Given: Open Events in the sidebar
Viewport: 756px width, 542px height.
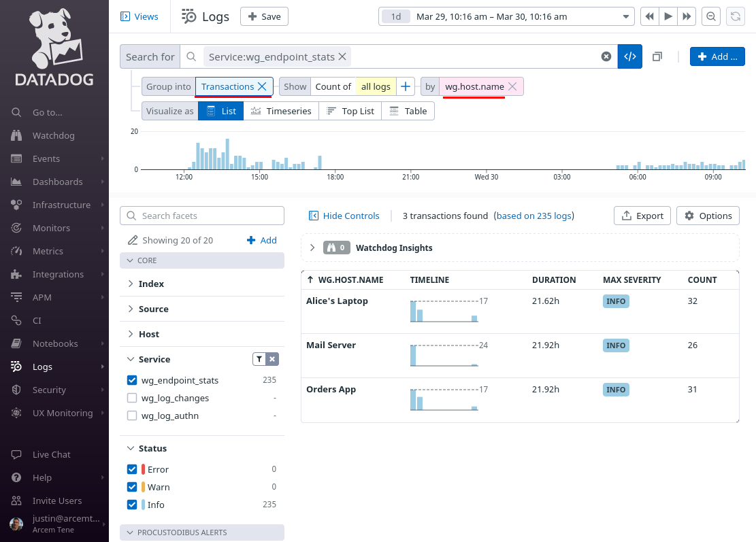Looking at the screenshot, I should pos(46,158).
